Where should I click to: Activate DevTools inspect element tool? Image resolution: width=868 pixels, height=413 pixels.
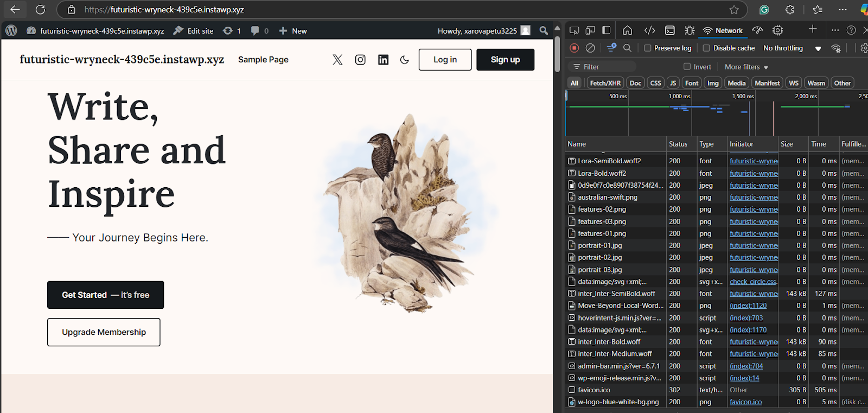[574, 30]
